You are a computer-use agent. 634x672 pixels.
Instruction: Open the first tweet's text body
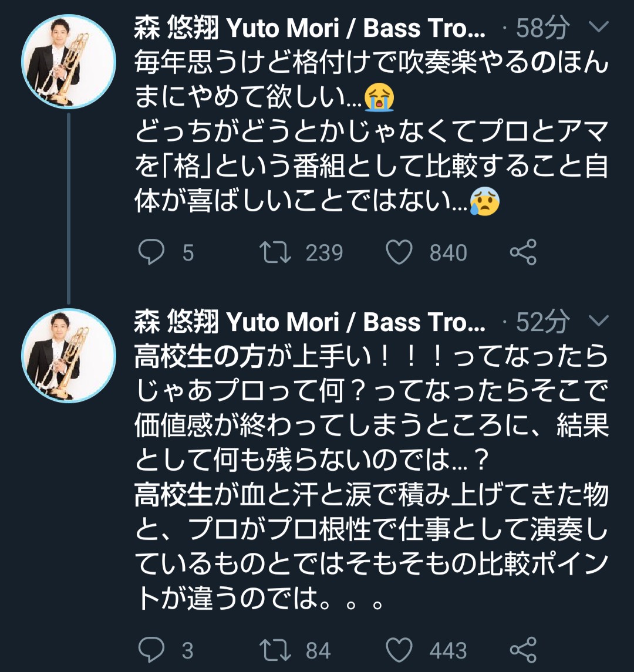coord(371,131)
